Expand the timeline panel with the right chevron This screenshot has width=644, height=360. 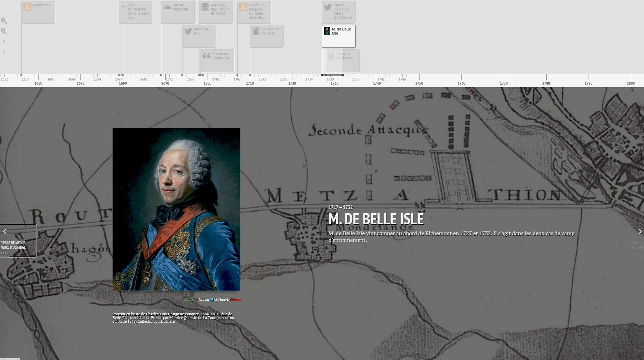coord(4,41)
